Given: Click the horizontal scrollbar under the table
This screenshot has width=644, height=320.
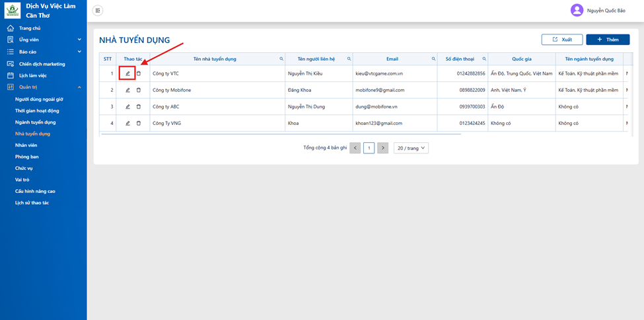Looking at the screenshot, I should [281, 134].
